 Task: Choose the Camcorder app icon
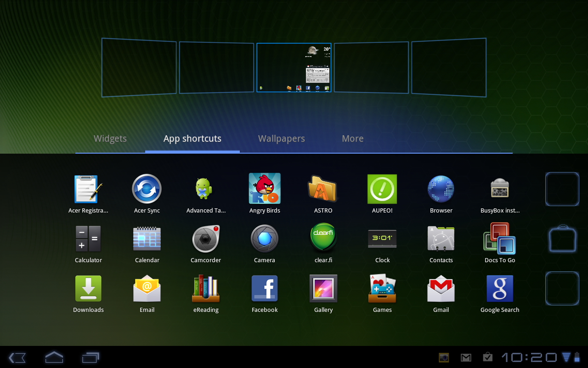click(x=206, y=238)
